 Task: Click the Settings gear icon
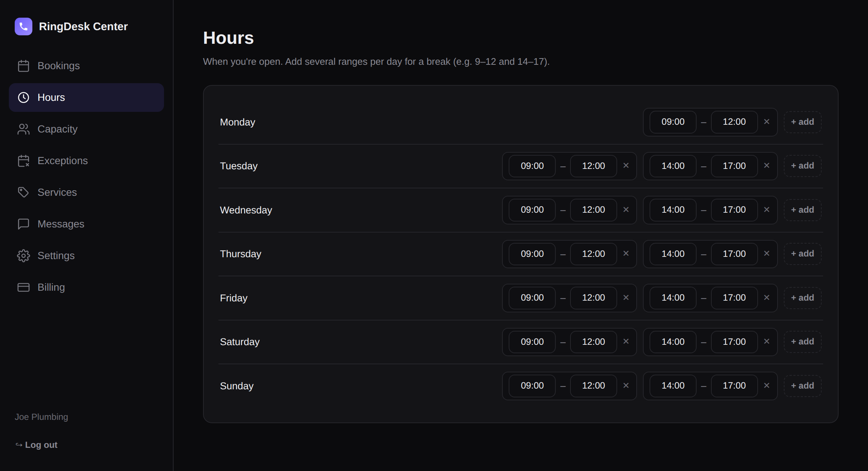24,256
